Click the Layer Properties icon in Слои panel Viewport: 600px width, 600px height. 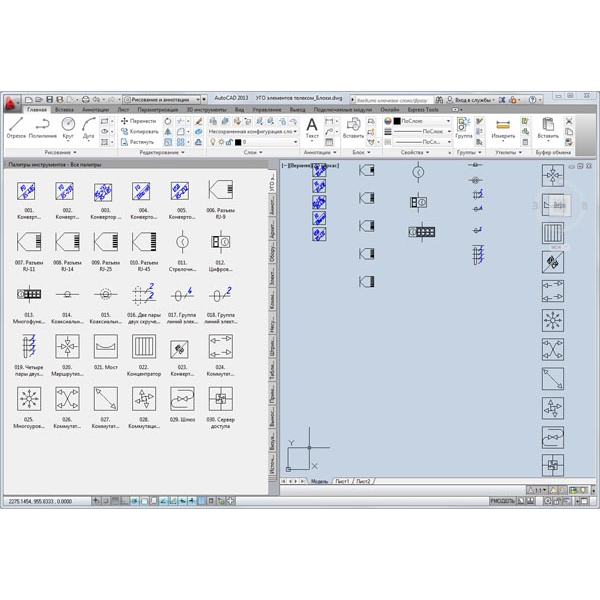point(213,121)
